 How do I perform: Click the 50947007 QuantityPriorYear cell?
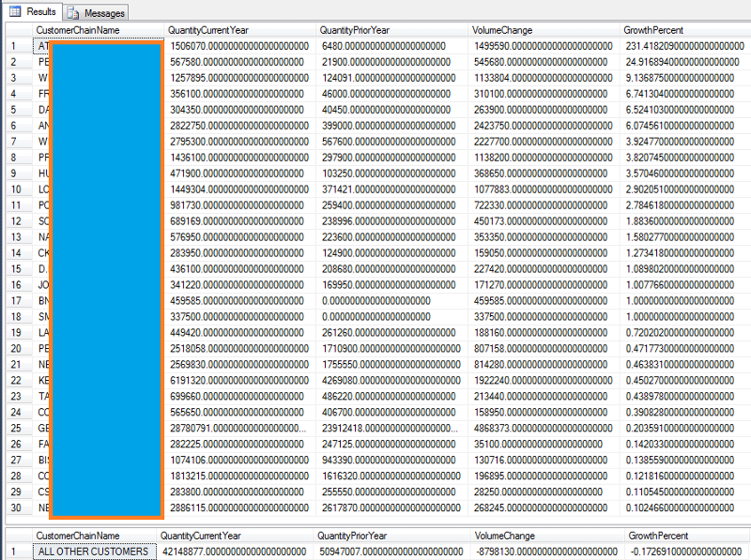392,552
